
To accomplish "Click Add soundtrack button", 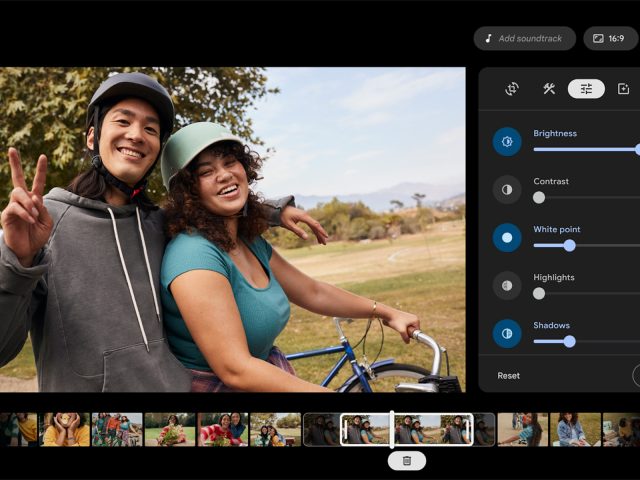I will (x=524, y=38).
